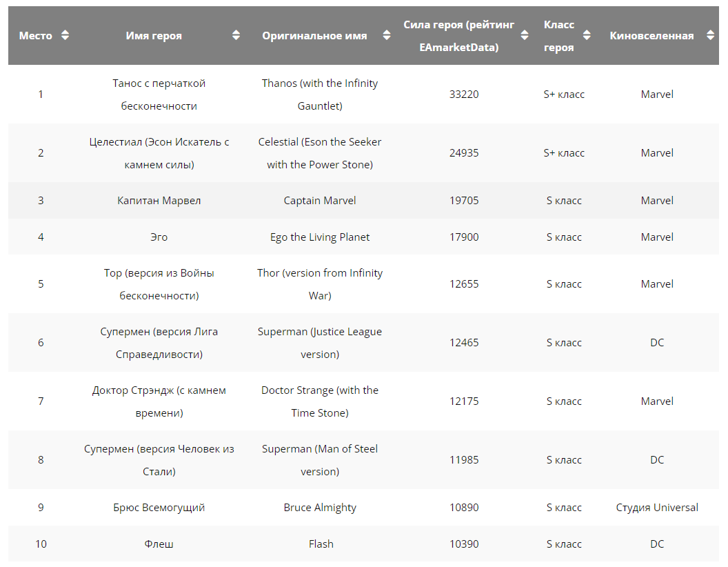728x567 pixels.
Task: Select the Студия Universal cell
Action: [657, 508]
